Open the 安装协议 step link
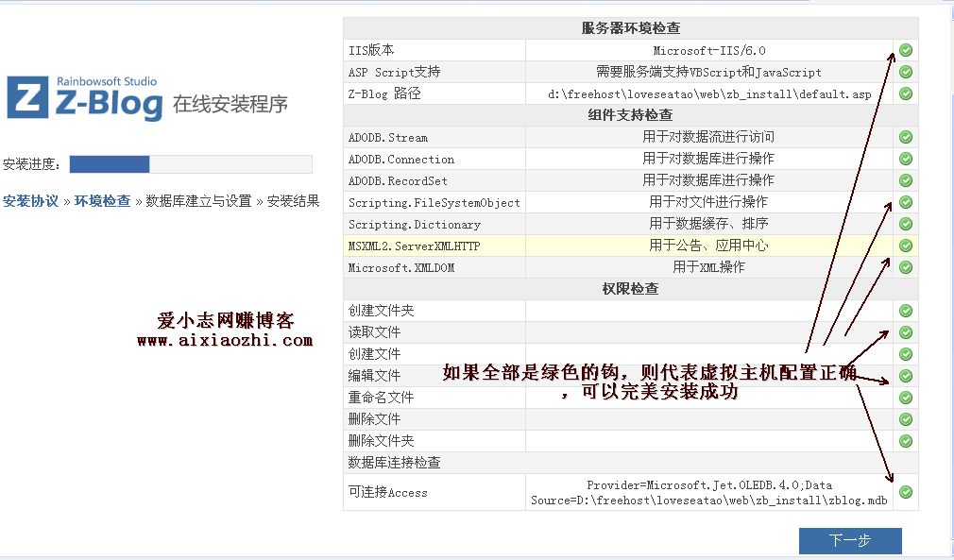Screen dimensions: 954x560 coord(30,201)
